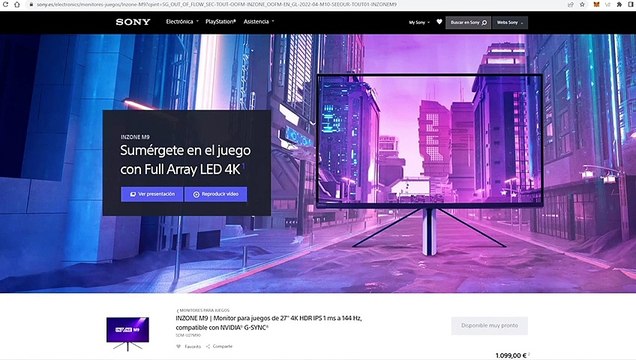
Task: Click the Sony logo in the header
Action: 133,22
